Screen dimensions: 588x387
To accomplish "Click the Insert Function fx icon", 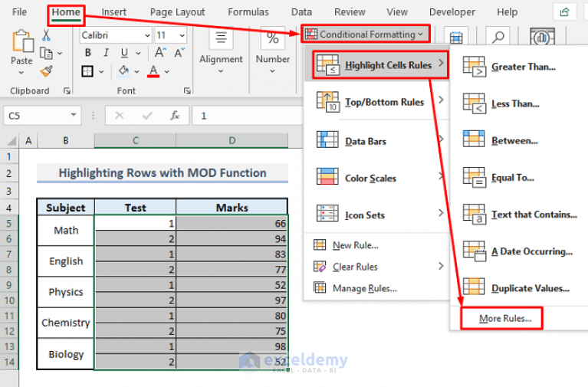I will [175, 116].
